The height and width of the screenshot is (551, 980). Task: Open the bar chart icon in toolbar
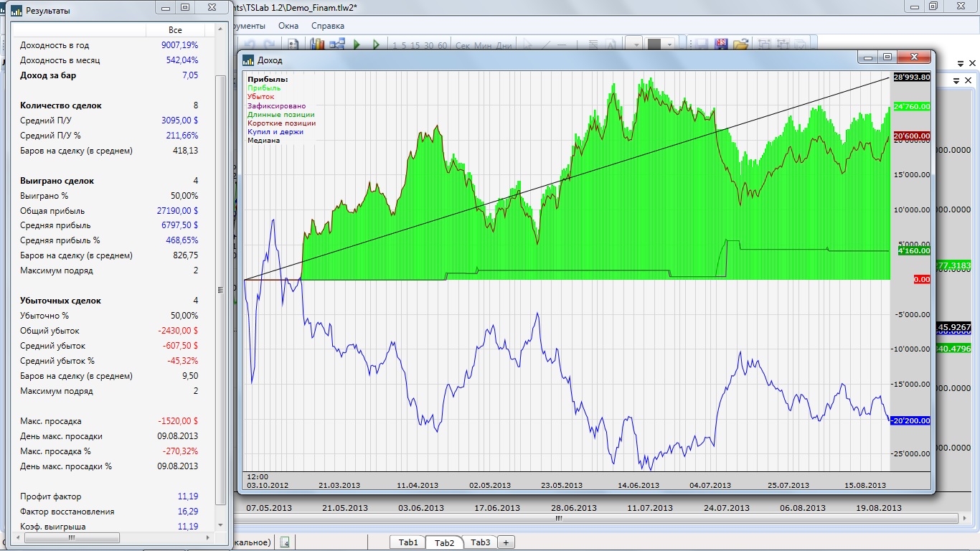[317, 44]
